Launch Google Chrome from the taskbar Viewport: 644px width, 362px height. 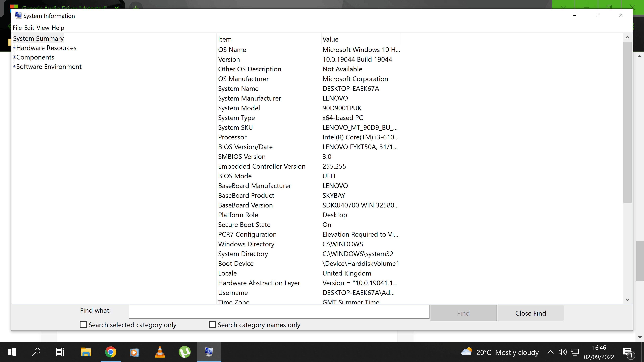[111, 352]
